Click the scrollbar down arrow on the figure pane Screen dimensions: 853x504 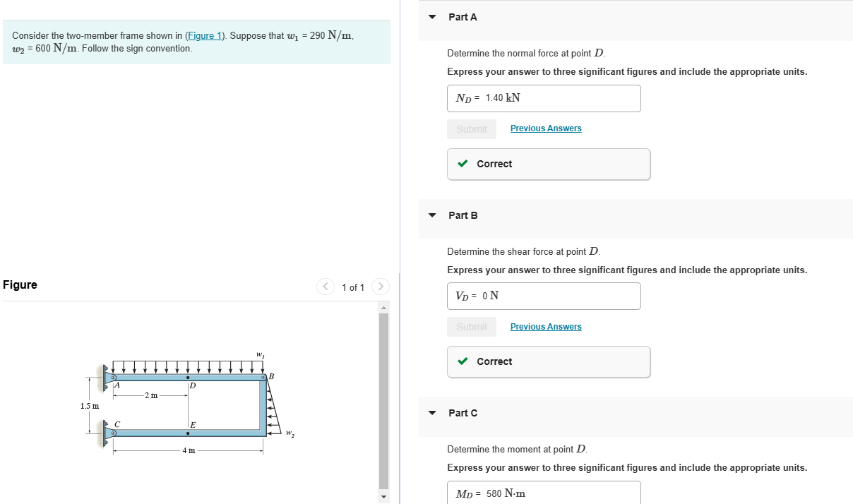pyautogui.click(x=383, y=497)
